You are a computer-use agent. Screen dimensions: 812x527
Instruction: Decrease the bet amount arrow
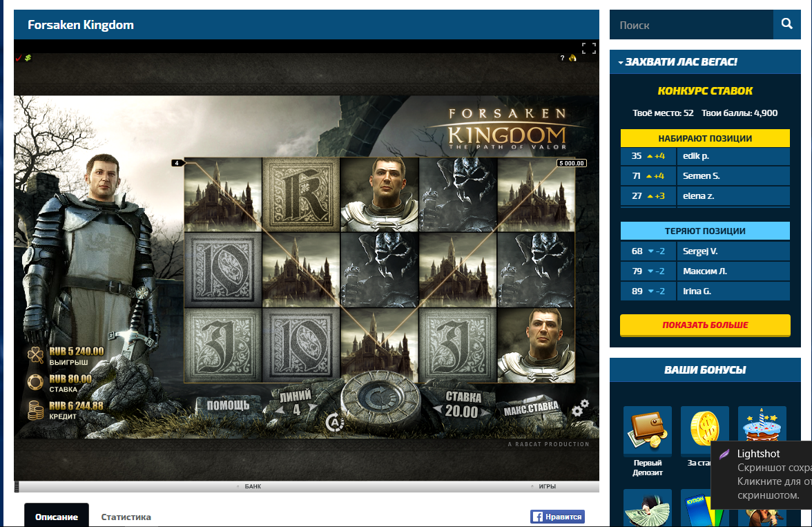click(x=438, y=410)
